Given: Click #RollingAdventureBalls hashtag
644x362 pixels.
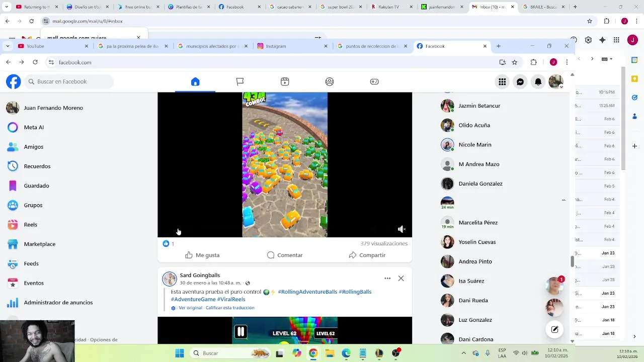Looking at the screenshot, I should (307, 292).
